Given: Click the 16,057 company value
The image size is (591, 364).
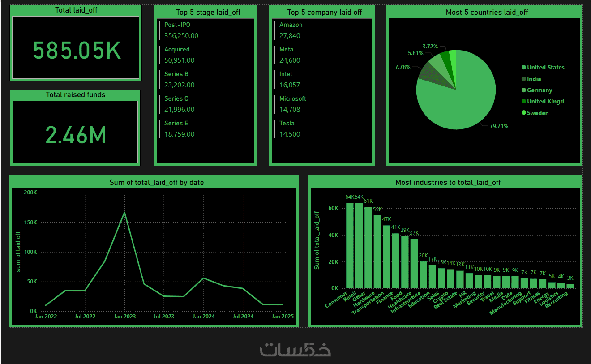Looking at the screenshot, I should [x=290, y=85].
